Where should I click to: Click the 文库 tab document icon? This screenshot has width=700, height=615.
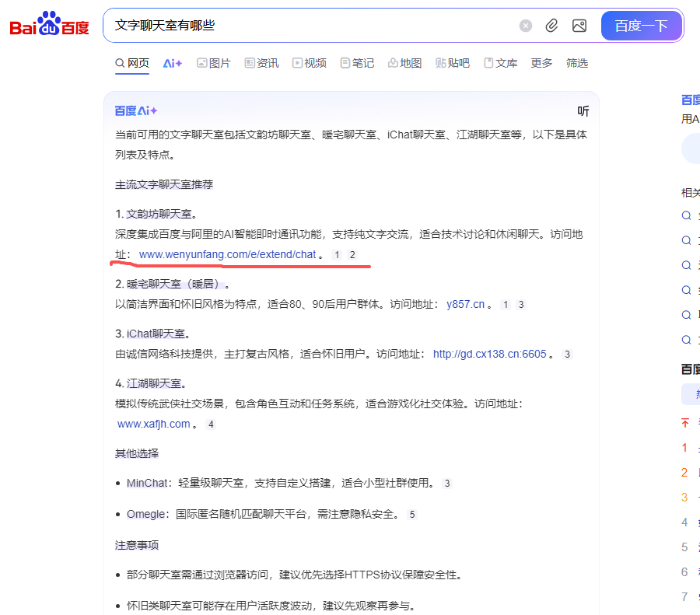click(x=489, y=63)
